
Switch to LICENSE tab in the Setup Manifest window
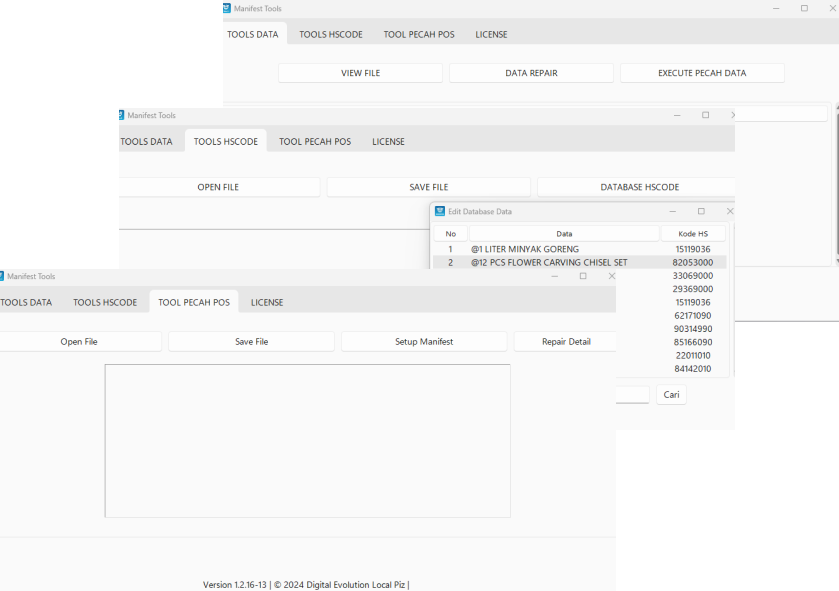pyautogui.click(x=267, y=302)
